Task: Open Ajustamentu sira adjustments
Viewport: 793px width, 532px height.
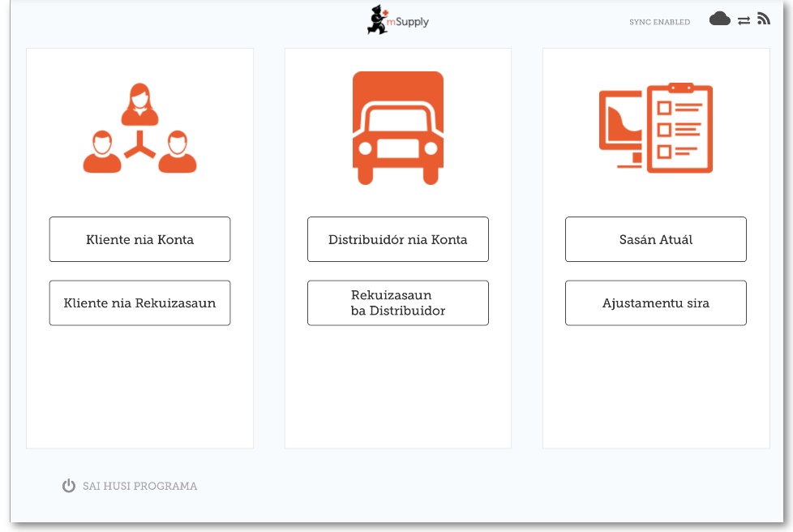Action: 655,303
